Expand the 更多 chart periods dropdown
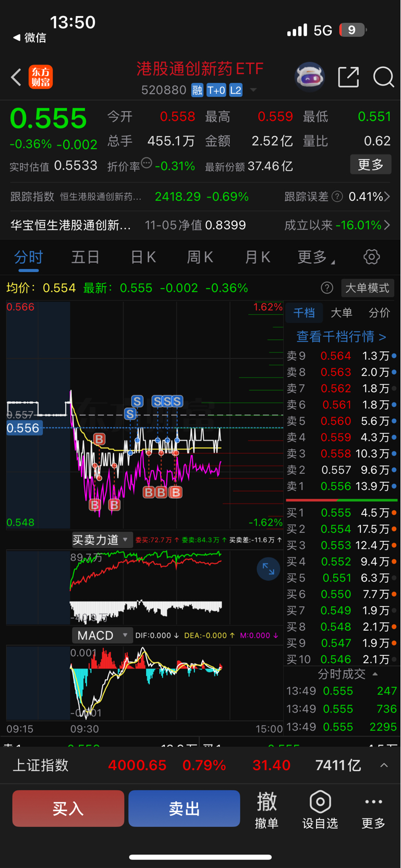Viewport: 401px width, 868px height. (x=316, y=257)
